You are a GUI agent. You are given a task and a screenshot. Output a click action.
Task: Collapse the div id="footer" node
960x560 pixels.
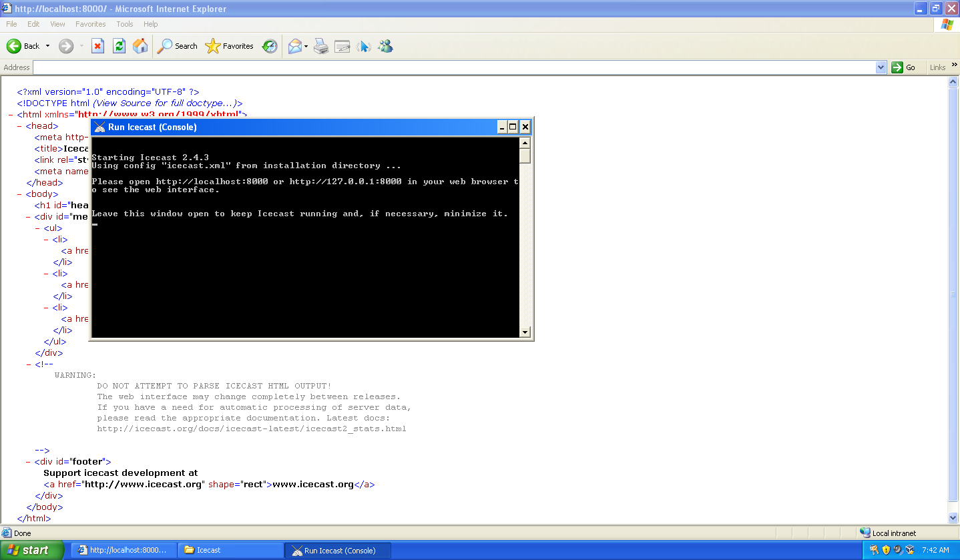pyautogui.click(x=29, y=462)
